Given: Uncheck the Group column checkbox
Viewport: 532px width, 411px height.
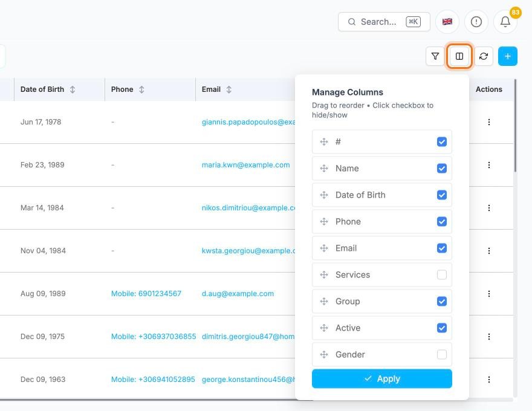Looking at the screenshot, I should pyautogui.click(x=442, y=301).
